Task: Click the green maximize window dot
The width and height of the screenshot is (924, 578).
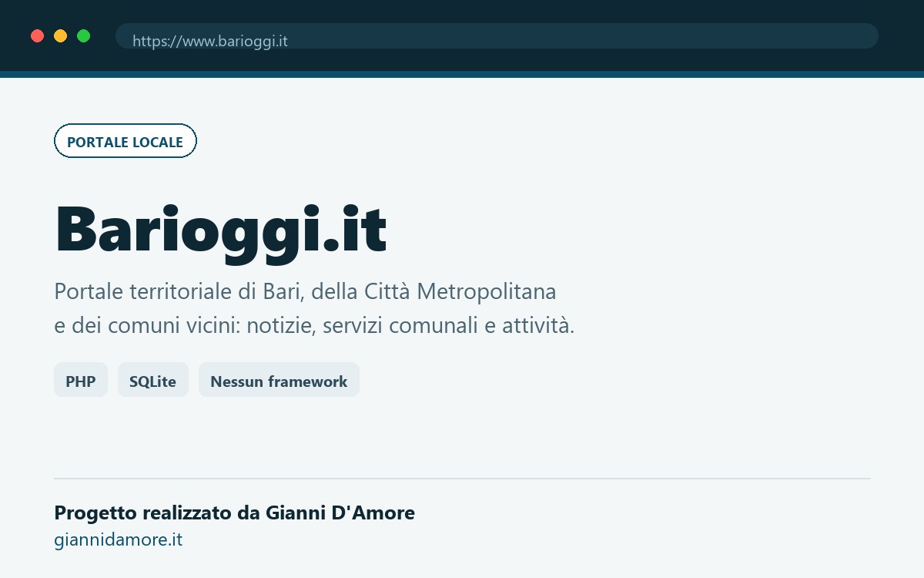Action: click(x=83, y=35)
